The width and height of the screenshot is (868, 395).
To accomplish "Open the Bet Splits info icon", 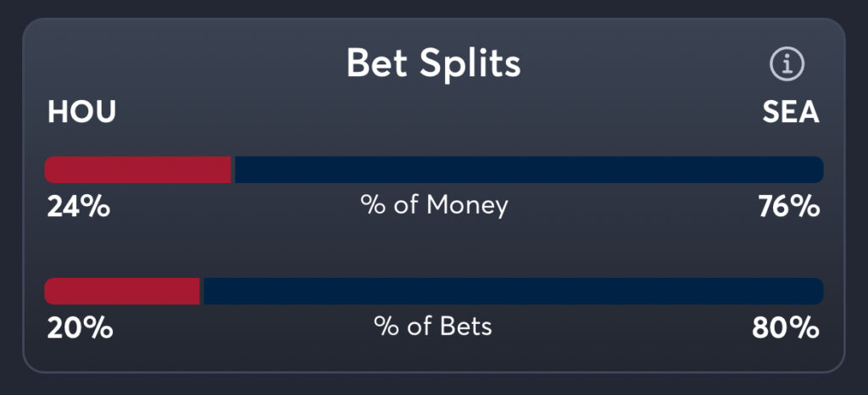I will point(787,64).
